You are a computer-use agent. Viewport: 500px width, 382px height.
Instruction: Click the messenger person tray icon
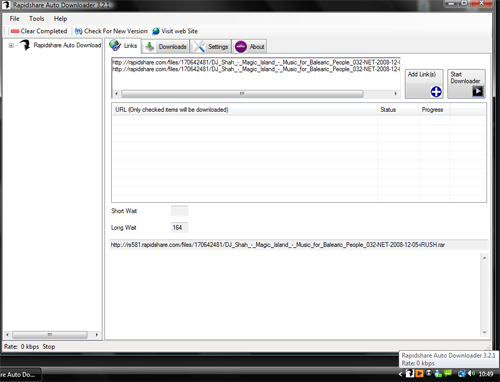pos(438,374)
